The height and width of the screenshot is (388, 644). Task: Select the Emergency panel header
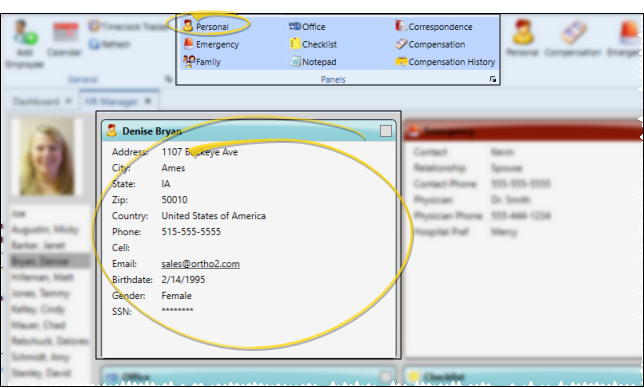pos(522,131)
